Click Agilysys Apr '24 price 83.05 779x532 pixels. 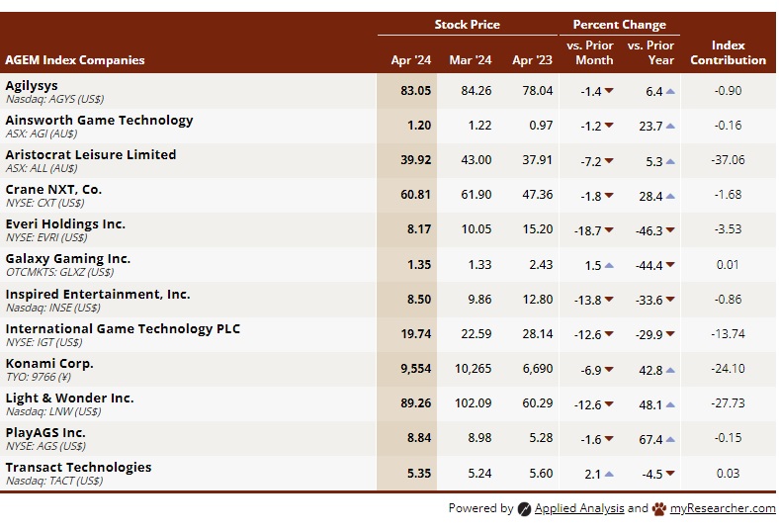(x=416, y=91)
